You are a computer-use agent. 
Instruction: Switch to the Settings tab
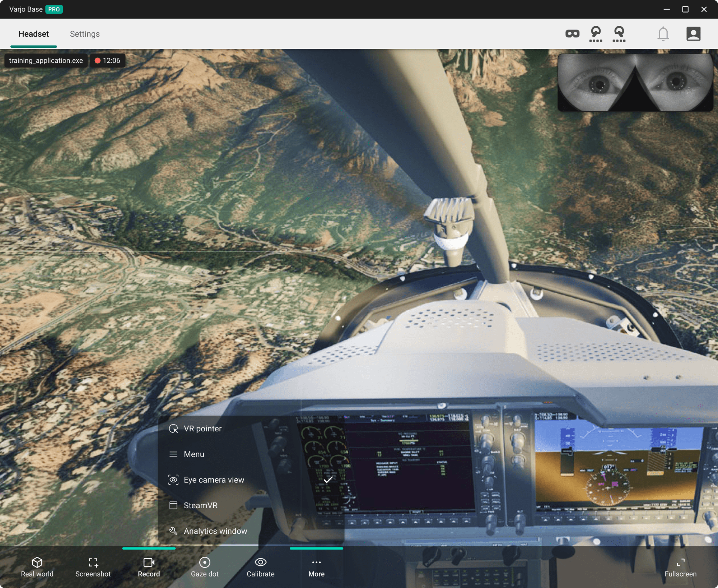(x=85, y=34)
